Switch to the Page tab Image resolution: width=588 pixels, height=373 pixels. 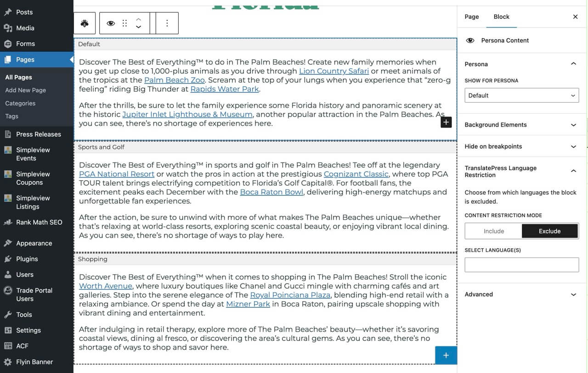[471, 17]
